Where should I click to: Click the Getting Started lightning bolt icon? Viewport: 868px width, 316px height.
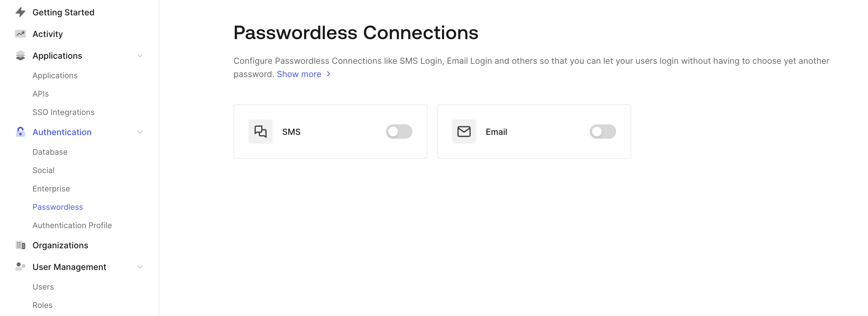pos(20,12)
